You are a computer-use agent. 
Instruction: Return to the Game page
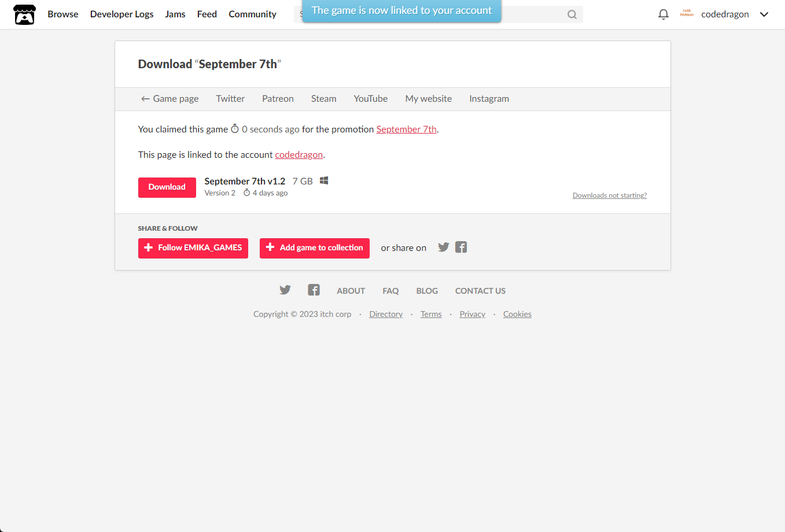pos(170,99)
